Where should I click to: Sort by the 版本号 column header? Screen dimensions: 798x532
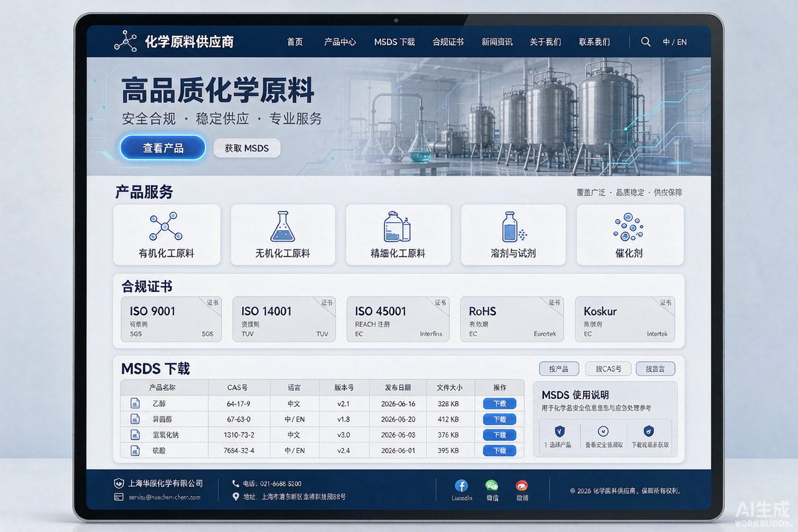coord(344,388)
